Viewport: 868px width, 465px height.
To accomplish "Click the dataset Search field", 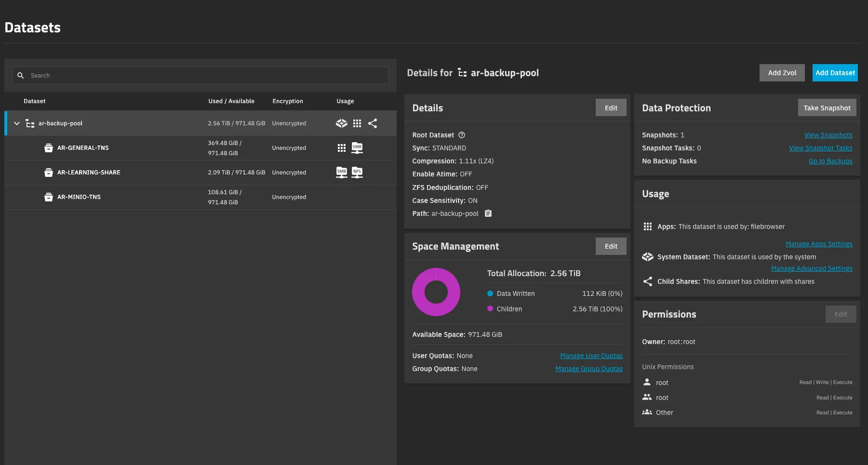I will click(207, 76).
